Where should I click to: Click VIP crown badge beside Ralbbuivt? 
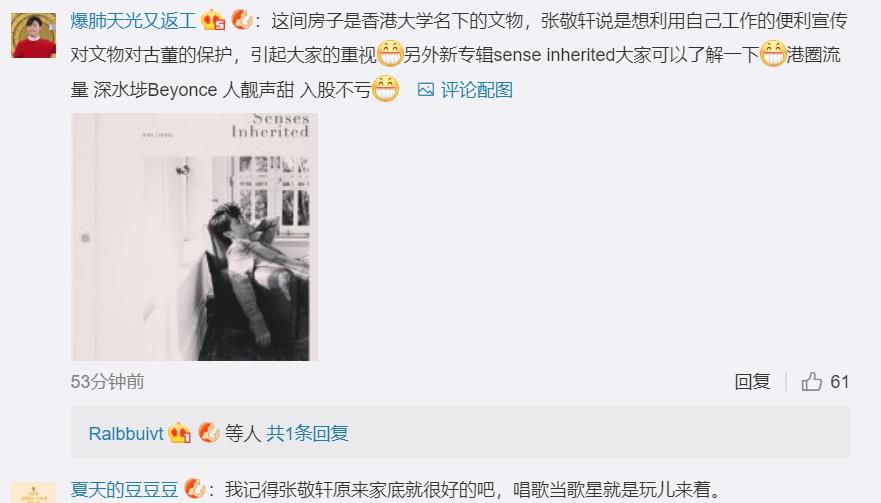[179, 433]
